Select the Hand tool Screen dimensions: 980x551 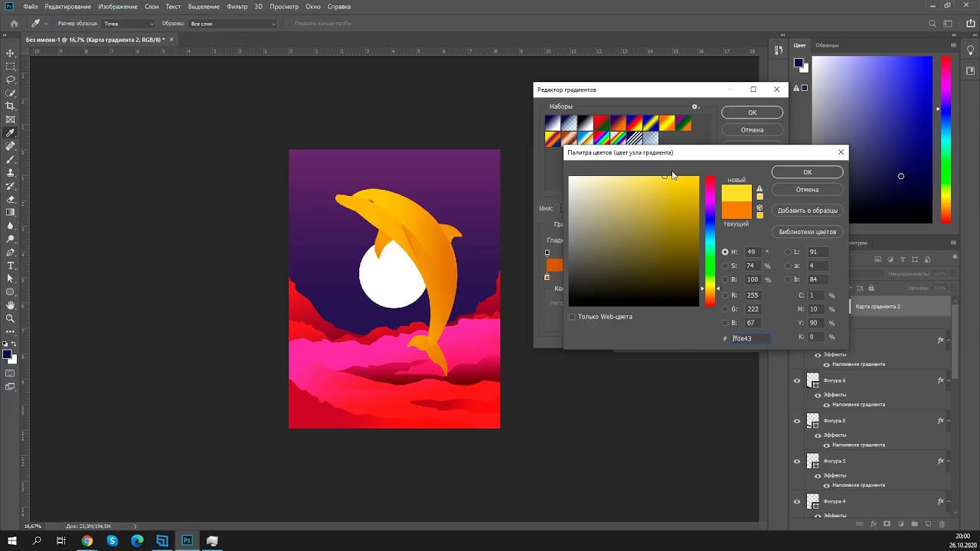click(x=11, y=305)
